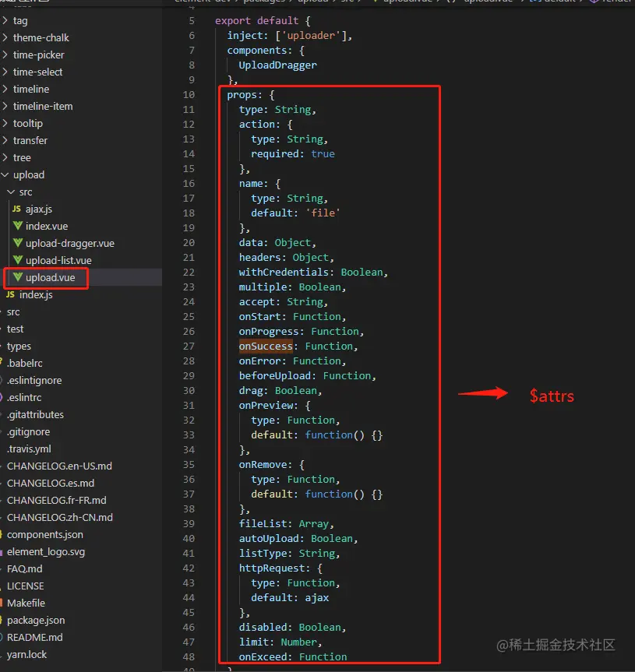This screenshot has height=672, width=635.
Task: Expand the tree folder chevron
Action: 5,157
